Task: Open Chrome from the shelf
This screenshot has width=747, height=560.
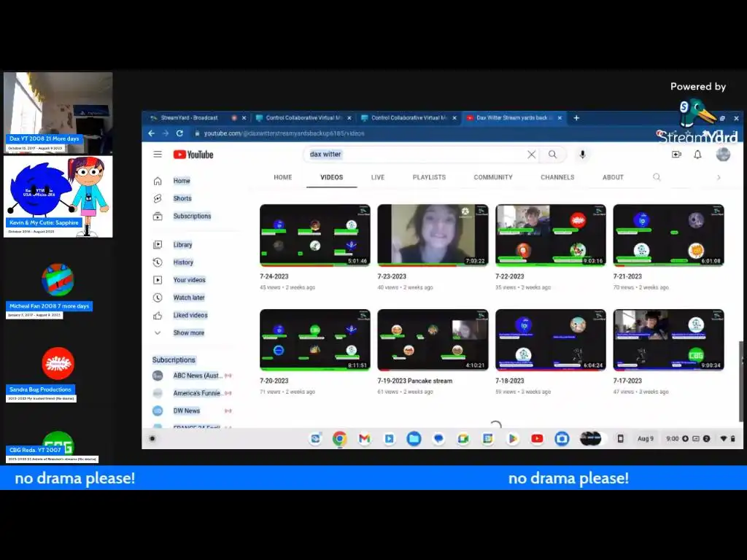Action: click(340, 438)
